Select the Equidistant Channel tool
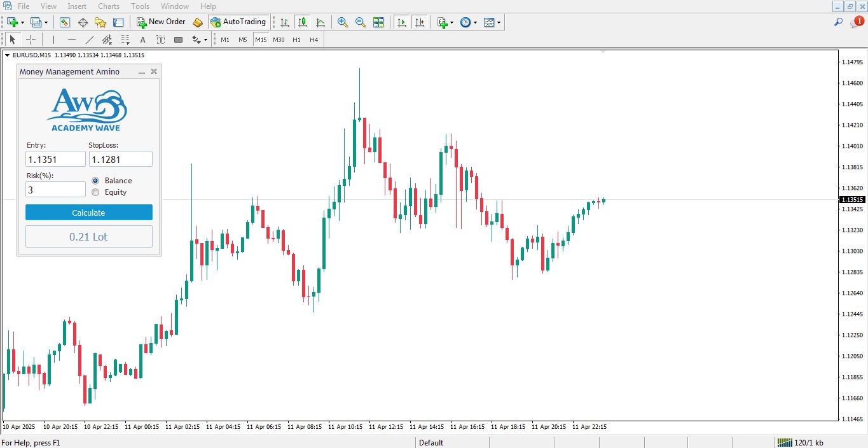The width and height of the screenshot is (868, 448). pos(107,39)
